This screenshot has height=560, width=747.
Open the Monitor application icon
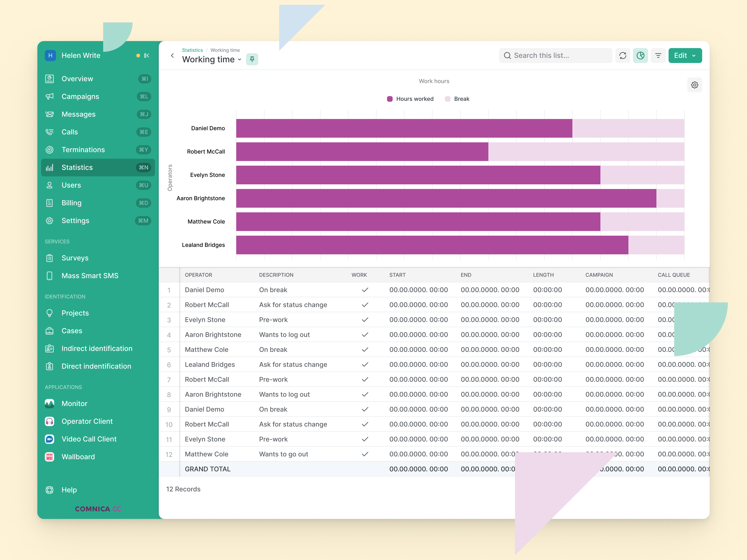(x=50, y=403)
